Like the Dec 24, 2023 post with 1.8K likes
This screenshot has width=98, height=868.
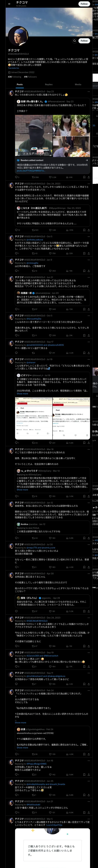click(52, 230)
